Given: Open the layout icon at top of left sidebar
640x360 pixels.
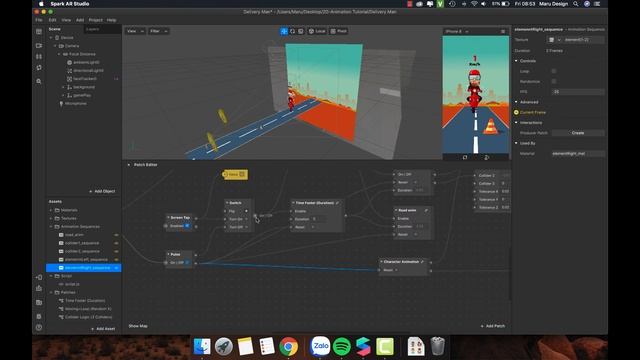Looking at the screenshot, I should (39, 32).
